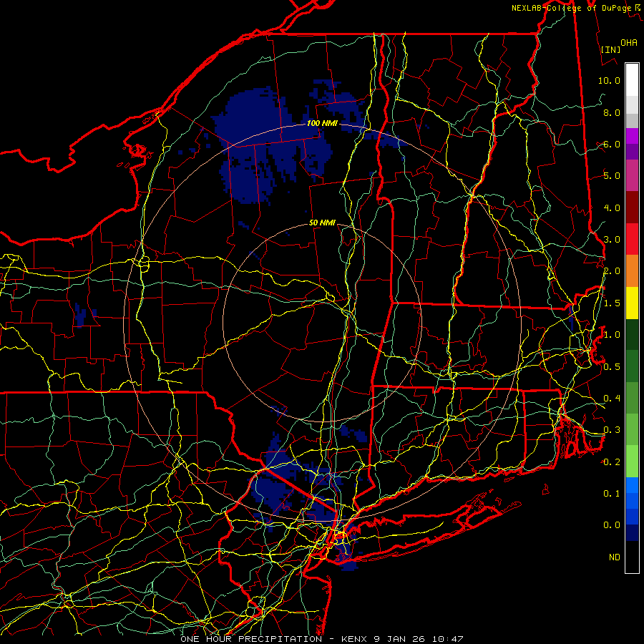Click the 10.0 scale value
The height and width of the screenshot is (644, 644).
point(609,80)
